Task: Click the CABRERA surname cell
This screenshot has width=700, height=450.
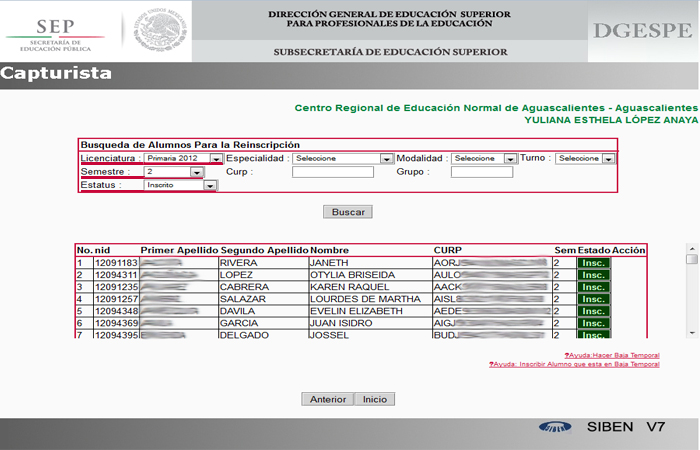Action: click(263, 287)
